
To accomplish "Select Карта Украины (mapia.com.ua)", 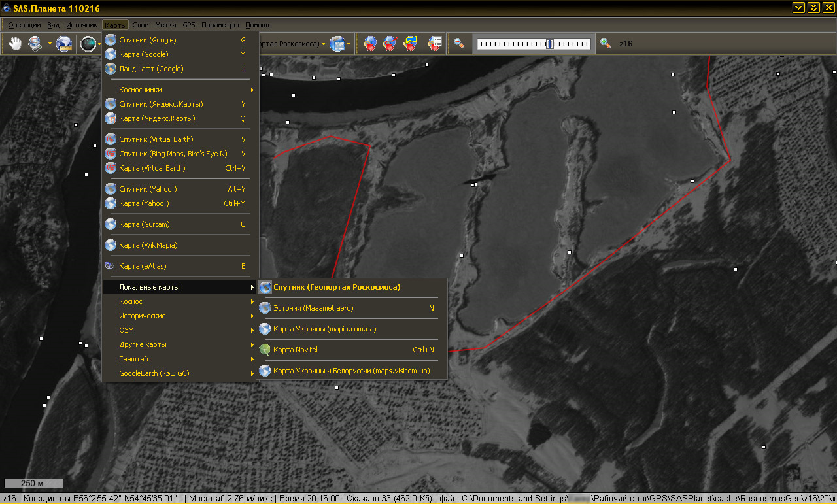I will (352, 329).
